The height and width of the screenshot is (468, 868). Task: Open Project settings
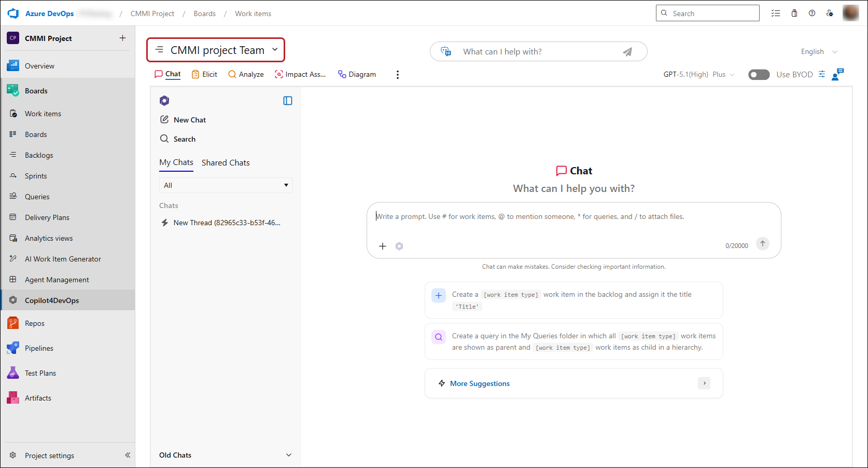(x=42, y=456)
